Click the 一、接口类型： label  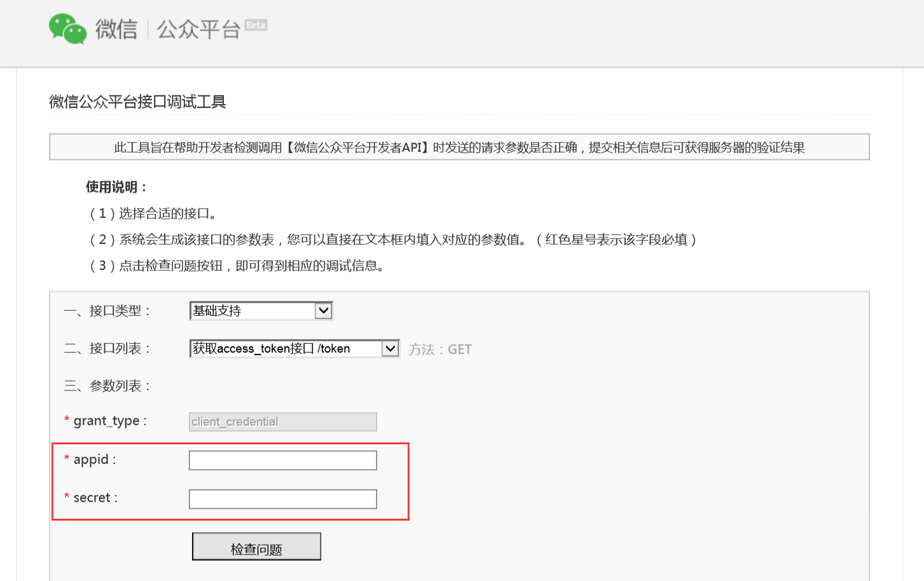[x=107, y=311]
